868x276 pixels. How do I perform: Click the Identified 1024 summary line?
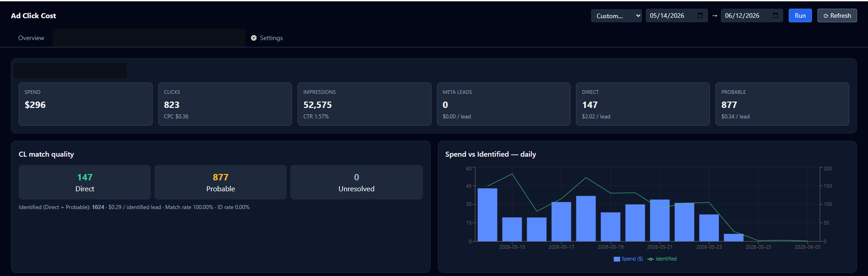pyautogui.click(x=134, y=207)
